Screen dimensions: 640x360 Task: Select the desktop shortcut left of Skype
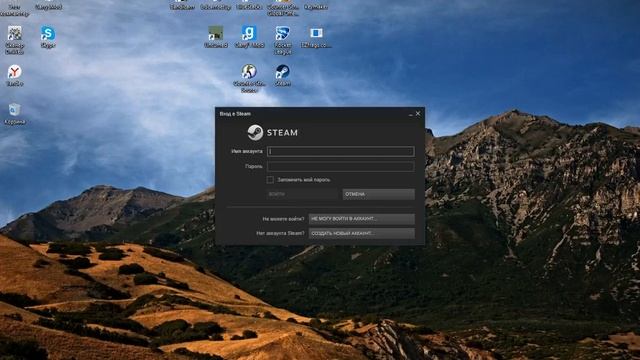coord(14,40)
